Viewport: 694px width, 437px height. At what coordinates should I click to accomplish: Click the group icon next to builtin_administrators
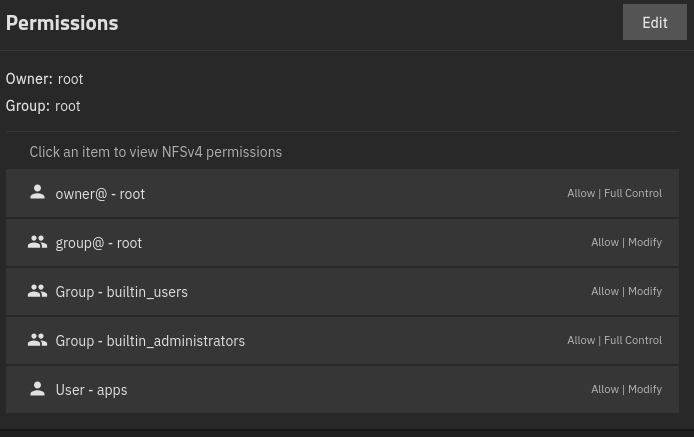click(38, 340)
